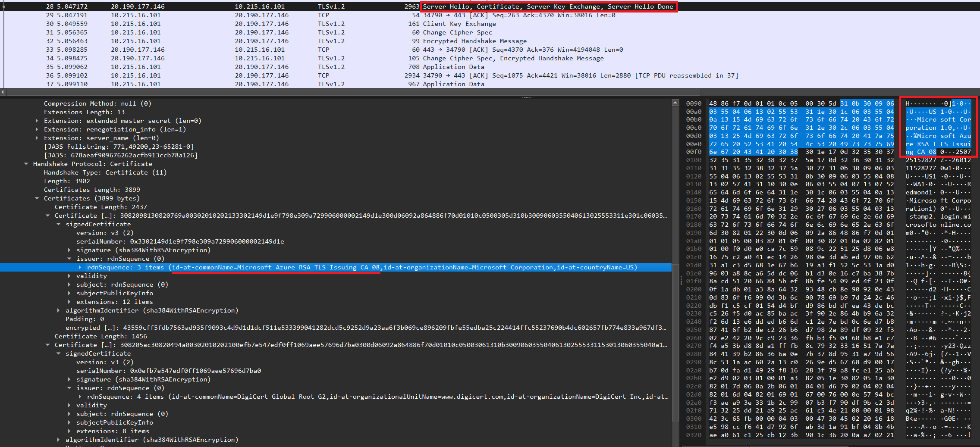Select a byte at offset 0090 in hex pane
This screenshot has height=447, width=980.
tap(712, 103)
